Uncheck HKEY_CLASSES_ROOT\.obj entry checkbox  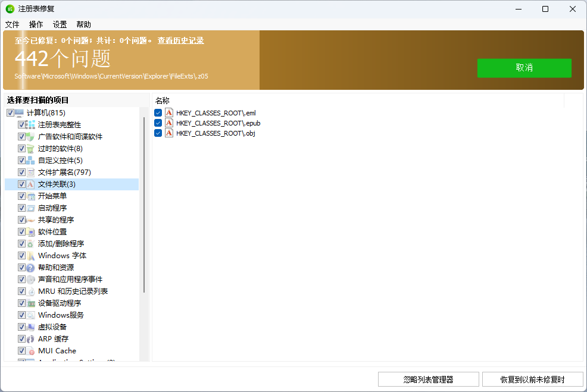point(158,133)
